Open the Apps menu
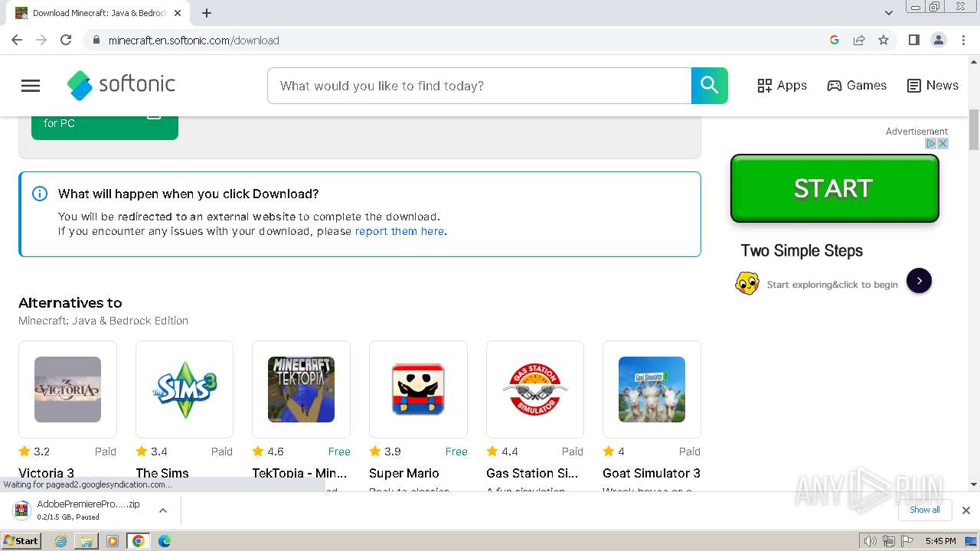The height and width of the screenshot is (551, 980). [x=782, y=86]
